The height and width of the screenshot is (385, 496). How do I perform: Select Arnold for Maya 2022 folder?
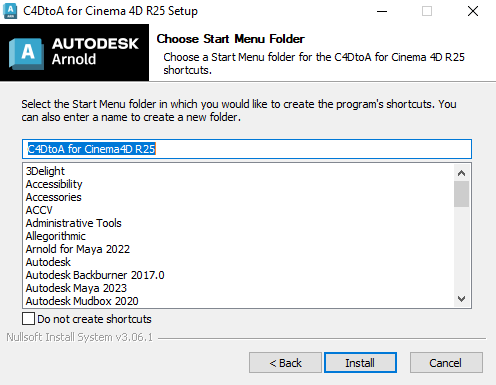coord(78,249)
